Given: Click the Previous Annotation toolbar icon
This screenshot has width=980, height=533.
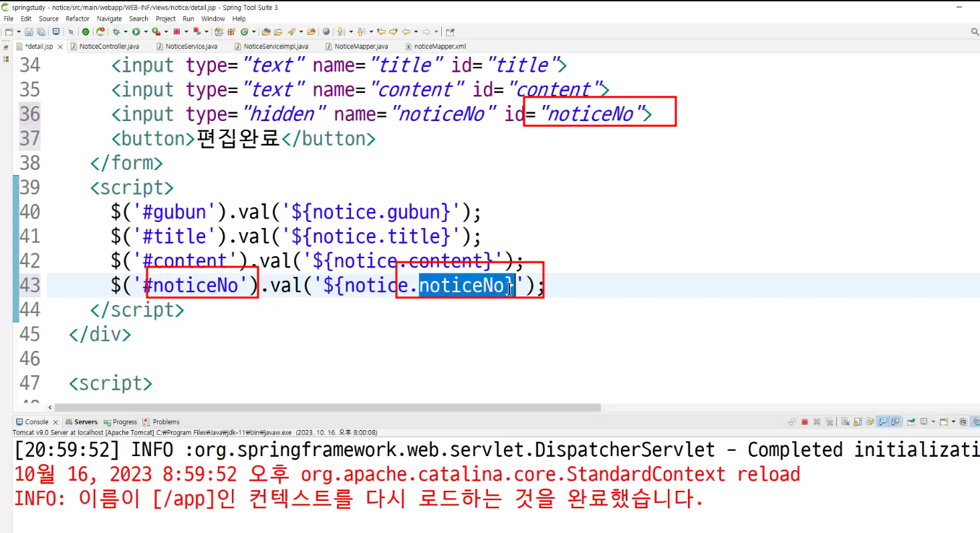Looking at the screenshot, I should [x=362, y=31].
